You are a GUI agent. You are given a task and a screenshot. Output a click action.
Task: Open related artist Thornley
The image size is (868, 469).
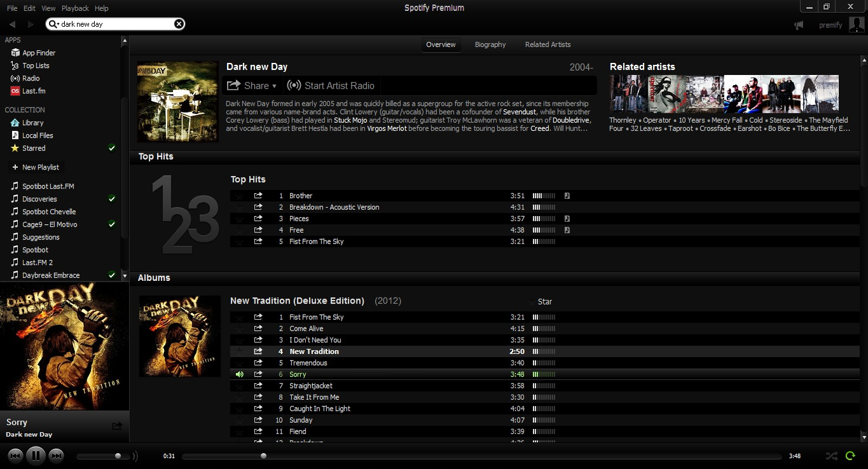click(623, 120)
